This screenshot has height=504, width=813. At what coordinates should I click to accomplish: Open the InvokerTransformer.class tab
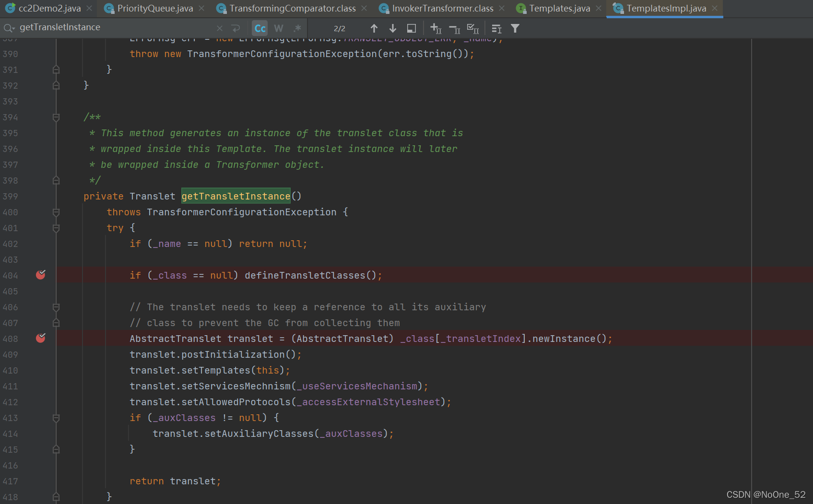click(442, 8)
